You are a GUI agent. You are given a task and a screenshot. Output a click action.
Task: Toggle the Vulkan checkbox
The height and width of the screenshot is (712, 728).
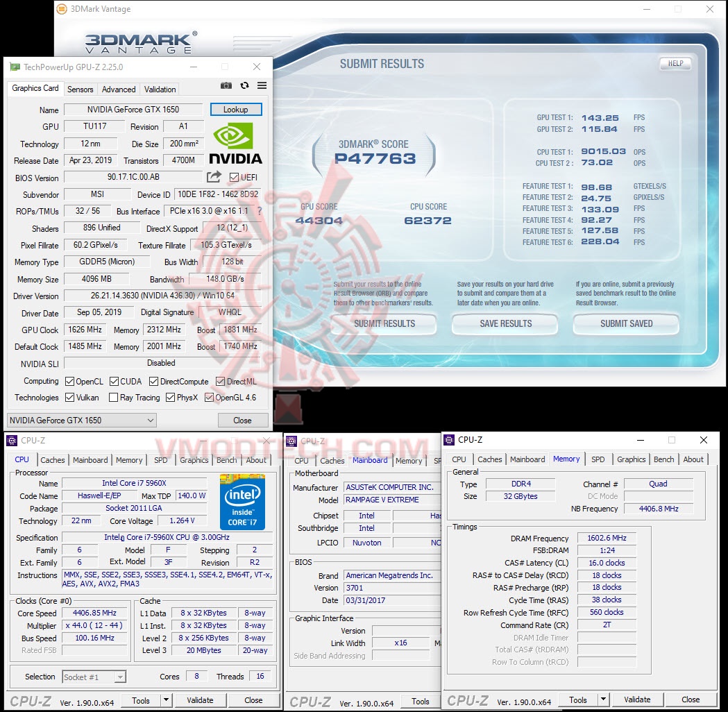pos(70,398)
